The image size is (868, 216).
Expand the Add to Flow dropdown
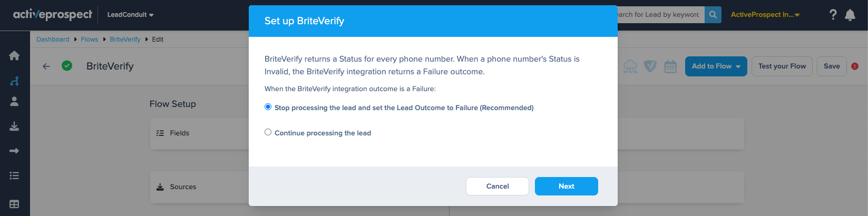tap(716, 66)
